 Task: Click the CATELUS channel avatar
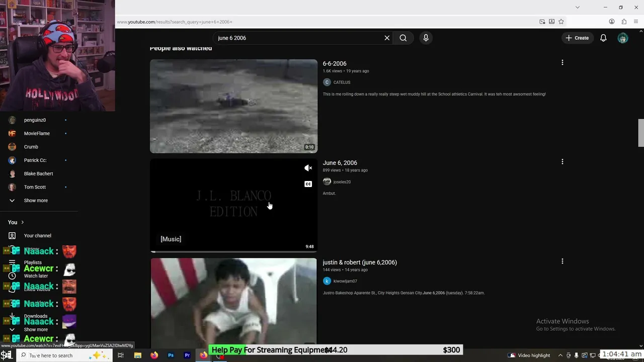[x=327, y=82]
